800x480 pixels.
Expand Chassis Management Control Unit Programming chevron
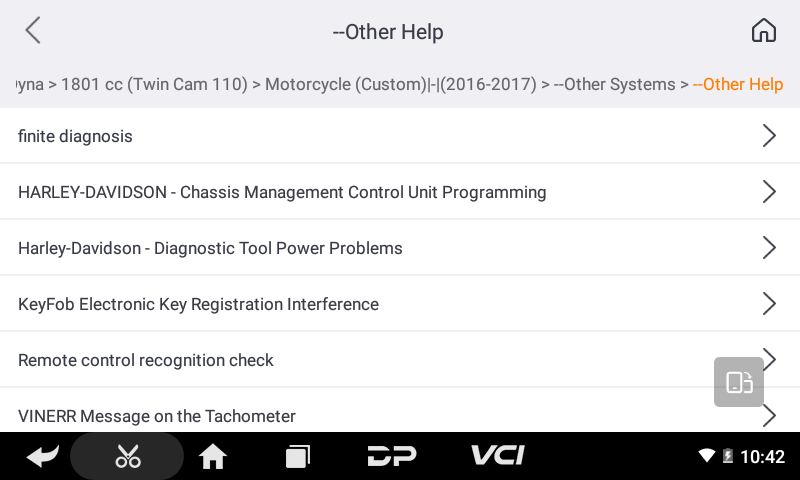[x=768, y=192]
